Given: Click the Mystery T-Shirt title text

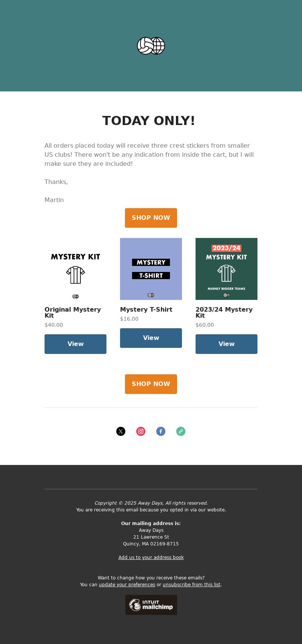Looking at the screenshot, I should [146, 309].
